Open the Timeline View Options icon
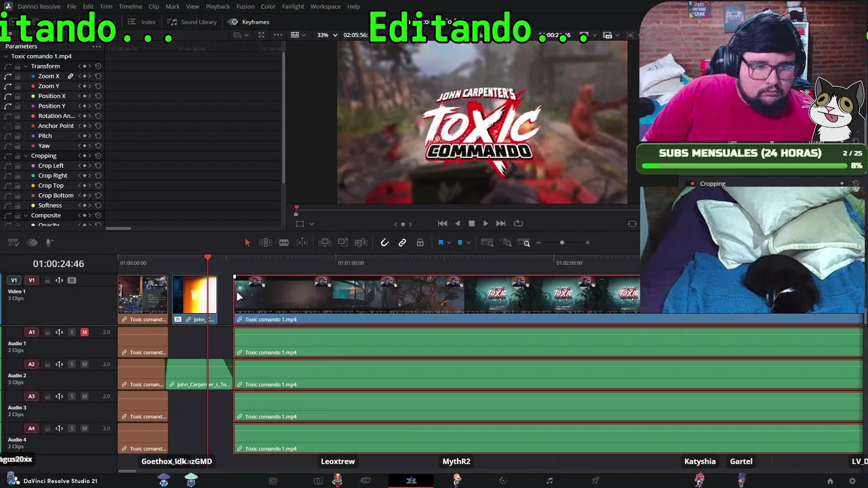 click(x=14, y=243)
